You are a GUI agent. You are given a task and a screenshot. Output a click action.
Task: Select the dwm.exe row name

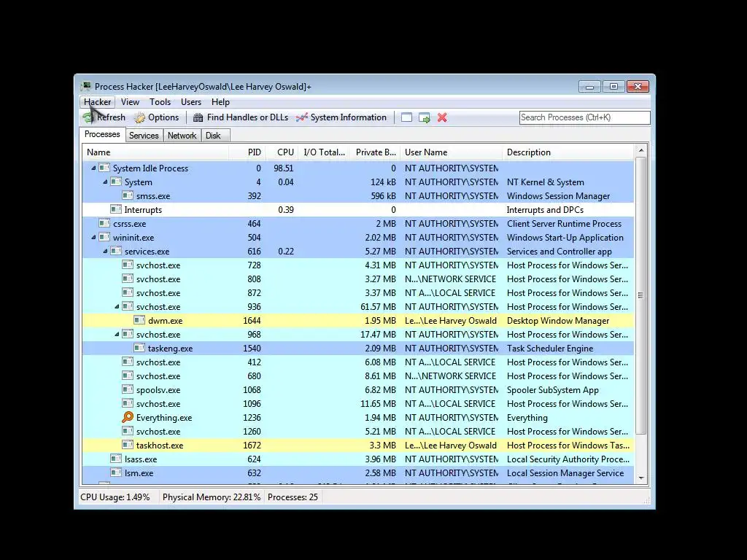click(x=166, y=321)
